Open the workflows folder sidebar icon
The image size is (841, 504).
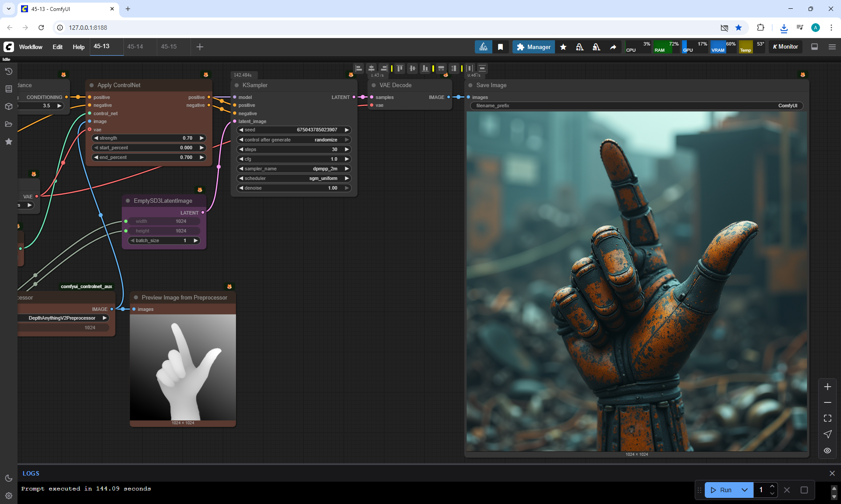tap(8, 124)
